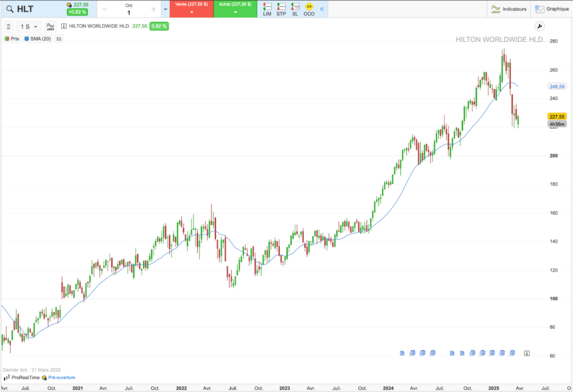The image size is (573, 392).
Task: Click the red Vente (227,55 $) button
Action: click(x=191, y=9)
